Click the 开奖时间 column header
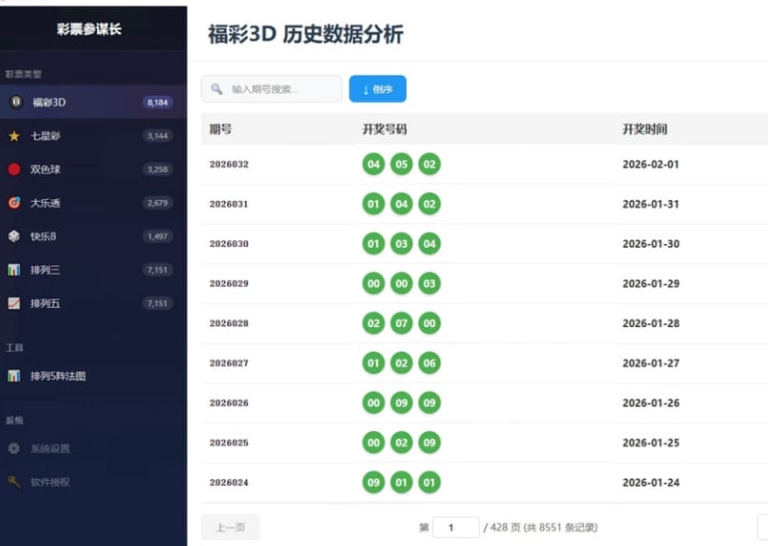Image resolution: width=768 pixels, height=546 pixels. [644, 129]
